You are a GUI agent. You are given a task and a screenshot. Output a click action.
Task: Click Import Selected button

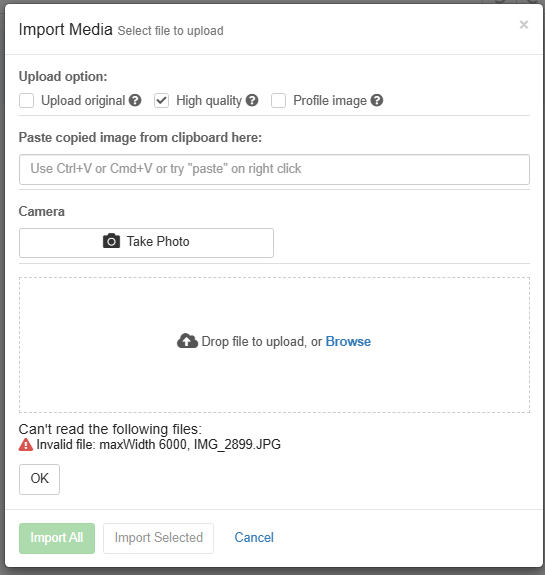pos(158,538)
